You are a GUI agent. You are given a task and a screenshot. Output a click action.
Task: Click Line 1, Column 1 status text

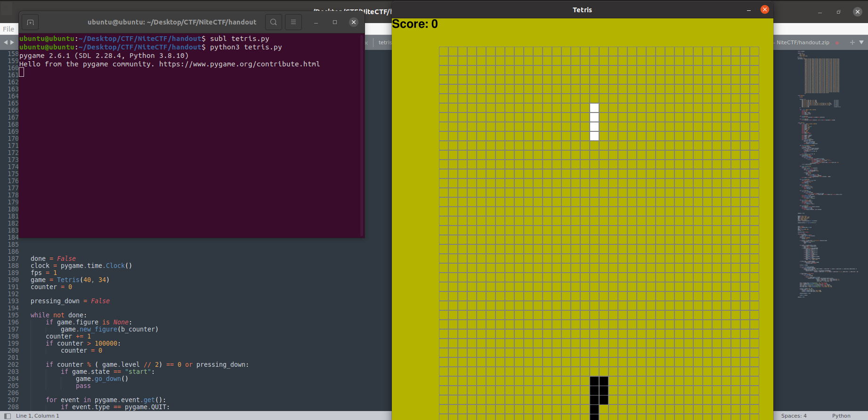click(38, 416)
